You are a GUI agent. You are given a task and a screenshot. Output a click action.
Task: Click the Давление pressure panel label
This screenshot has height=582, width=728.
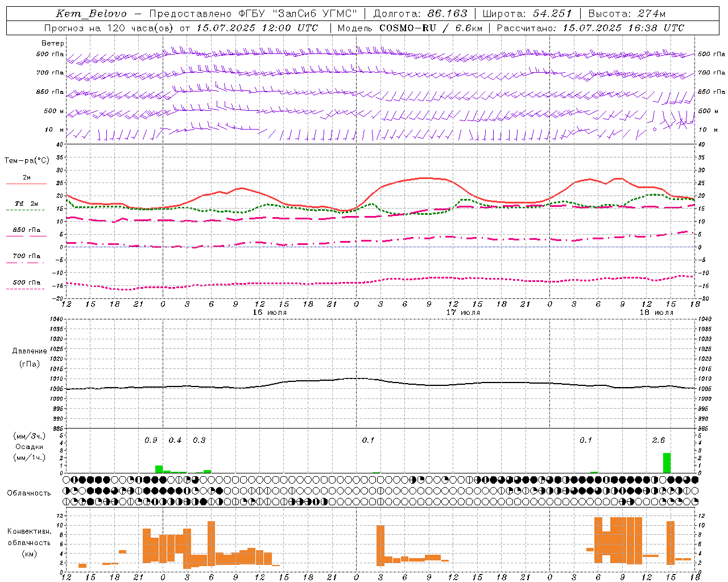(29, 351)
